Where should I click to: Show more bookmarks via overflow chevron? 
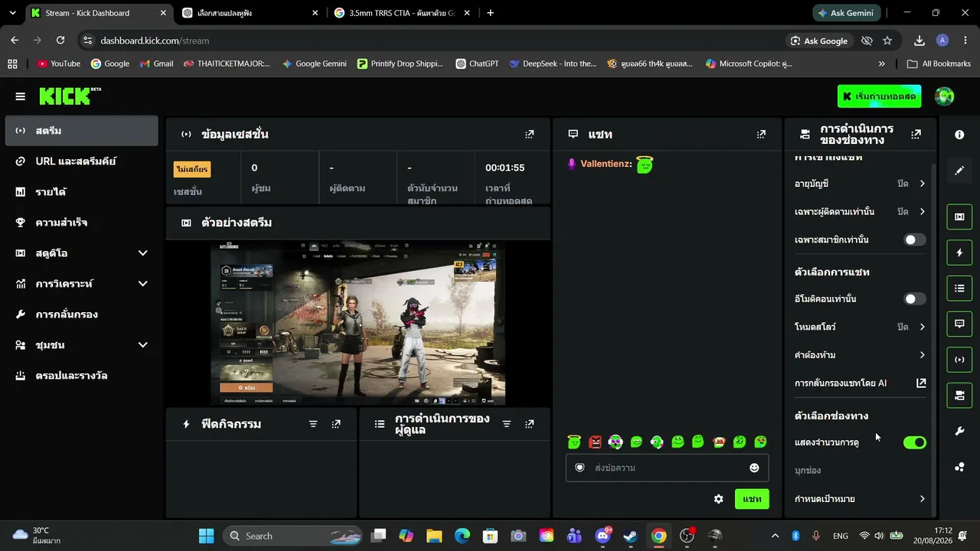click(882, 64)
